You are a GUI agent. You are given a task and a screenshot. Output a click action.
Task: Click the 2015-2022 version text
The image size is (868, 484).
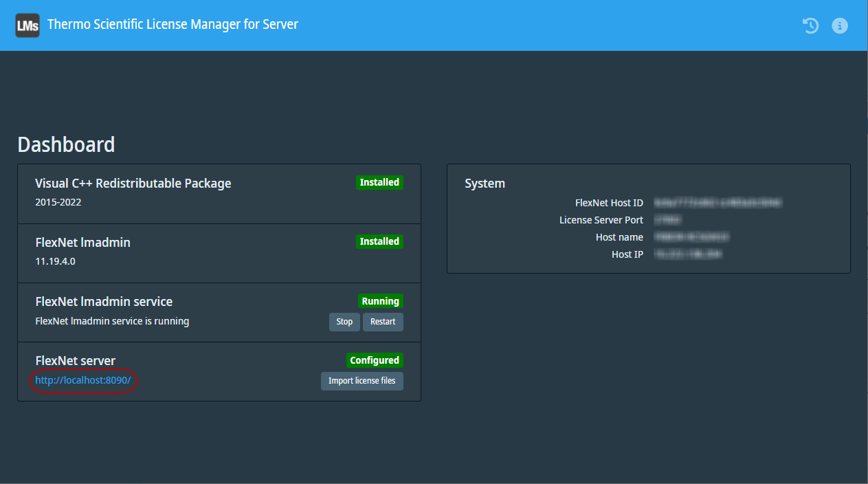click(x=58, y=203)
